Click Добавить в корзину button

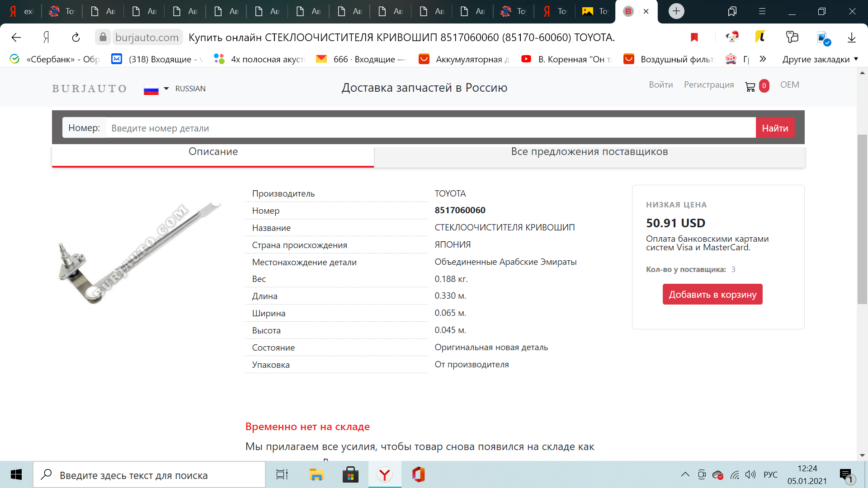(x=712, y=294)
